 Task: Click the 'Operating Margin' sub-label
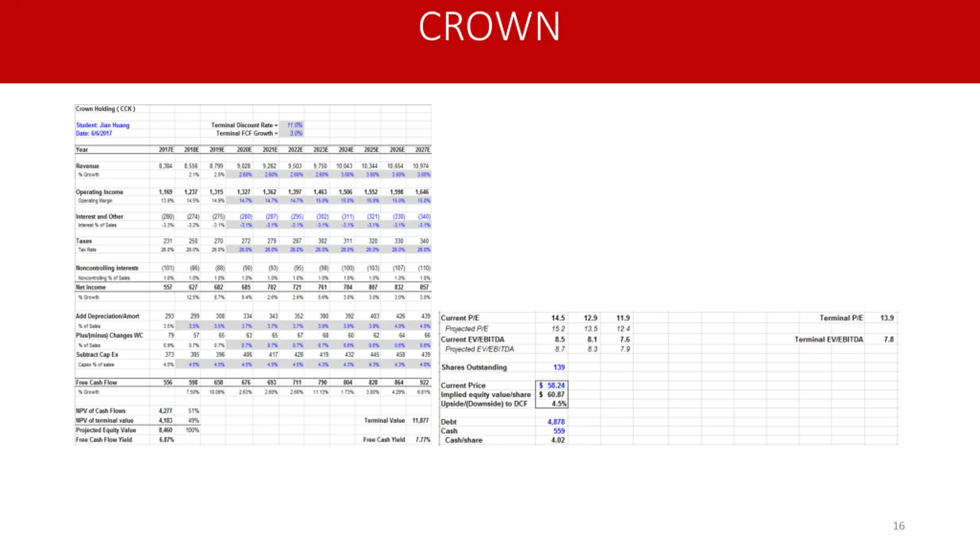(x=95, y=201)
